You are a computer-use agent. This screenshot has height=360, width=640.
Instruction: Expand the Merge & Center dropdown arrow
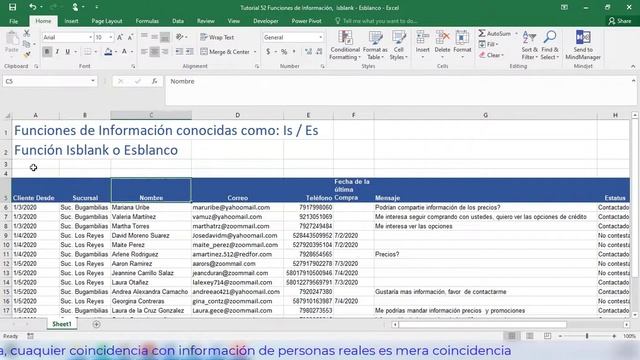click(255, 52)
